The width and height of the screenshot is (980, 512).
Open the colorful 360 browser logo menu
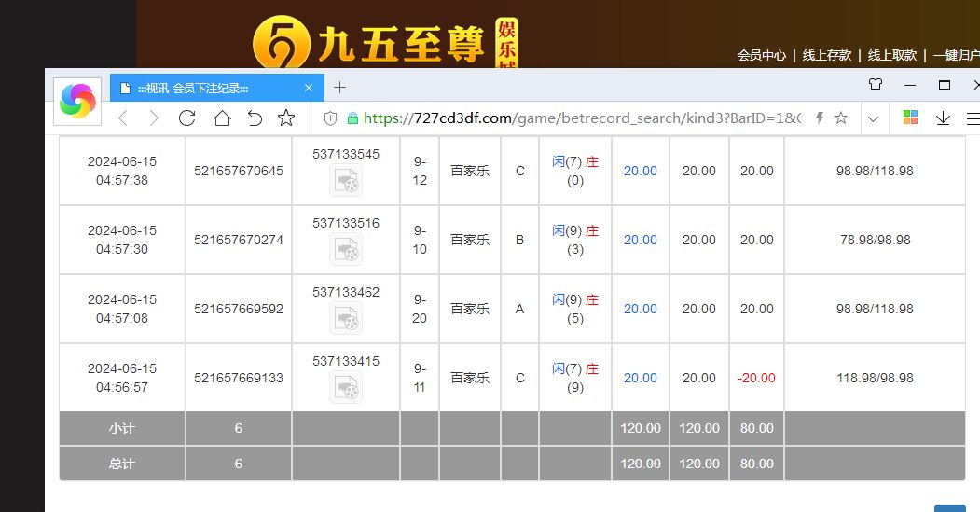(77, 101)
